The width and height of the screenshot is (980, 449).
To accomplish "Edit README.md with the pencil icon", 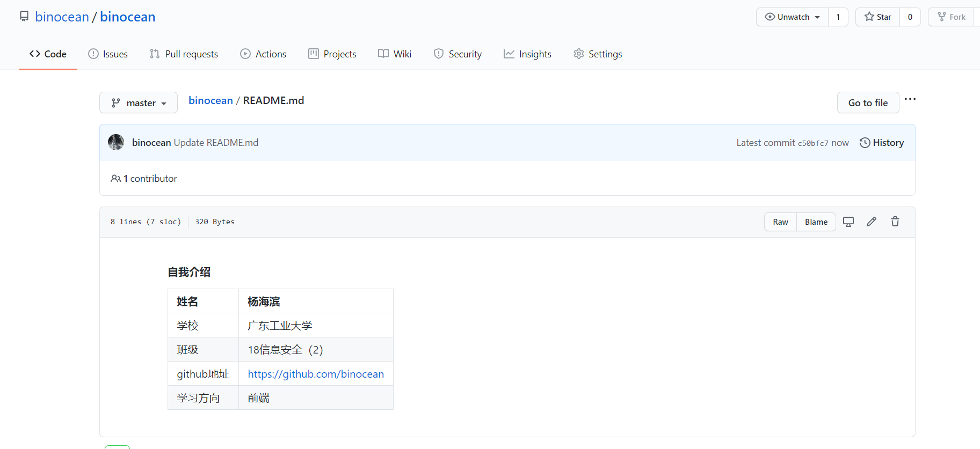I will click(x=872, y=222).
